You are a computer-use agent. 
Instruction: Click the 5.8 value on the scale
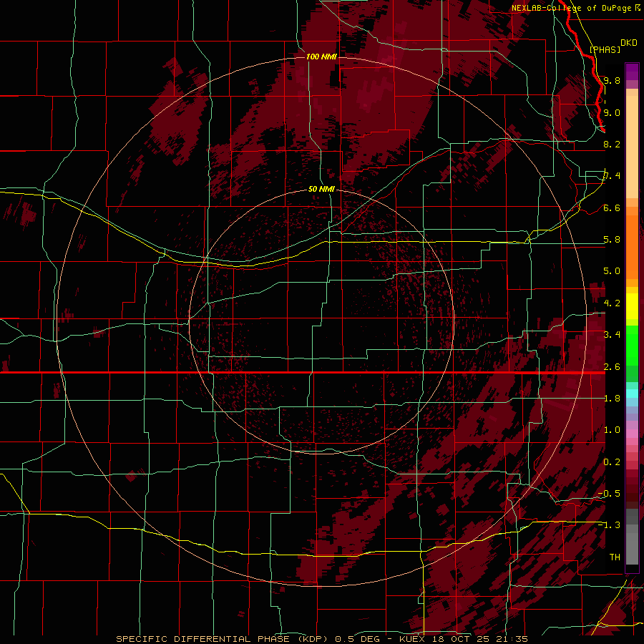[x=612, y=240]
